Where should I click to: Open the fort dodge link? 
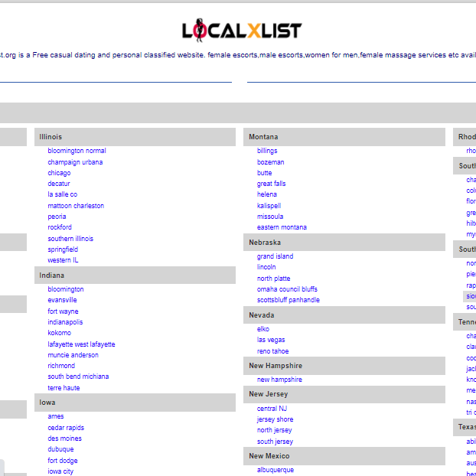coord(63,461)
